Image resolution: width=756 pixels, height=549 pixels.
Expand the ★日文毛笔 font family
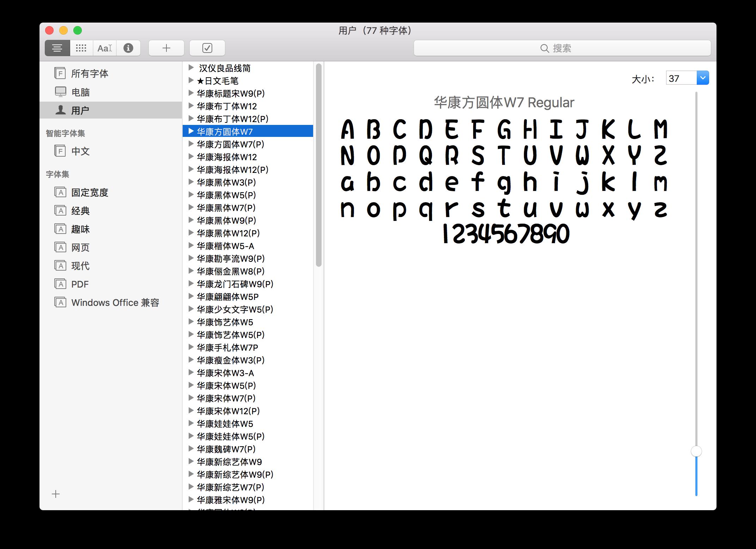[x=191, y=80]
